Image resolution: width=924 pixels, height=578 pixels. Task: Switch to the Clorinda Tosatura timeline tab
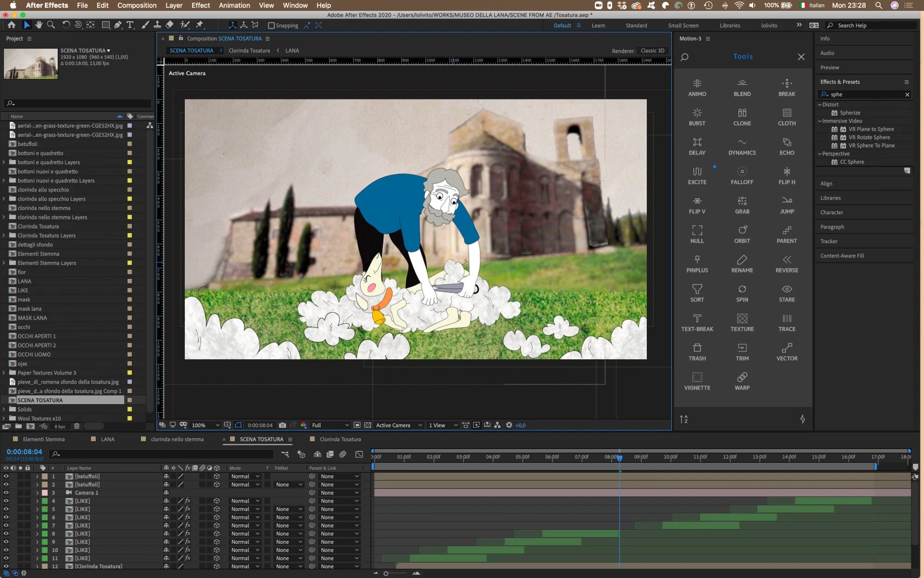point(340,439)
